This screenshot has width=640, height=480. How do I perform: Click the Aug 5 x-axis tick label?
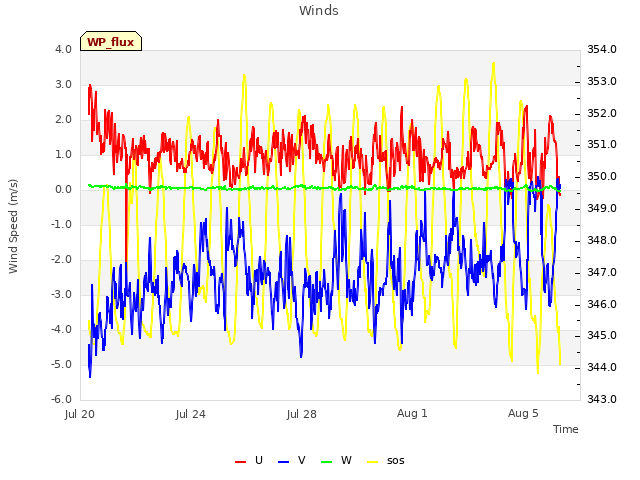coord(523,413)
